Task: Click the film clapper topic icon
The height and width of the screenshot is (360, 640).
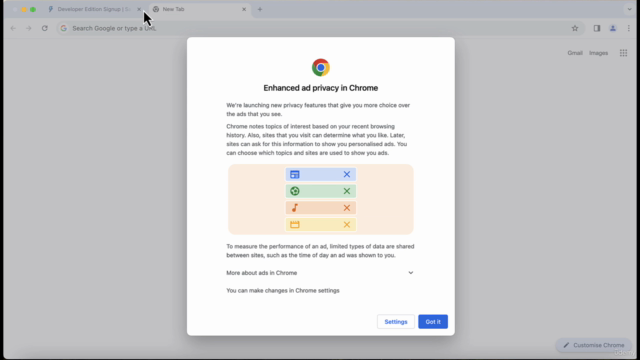Action: 295,224
